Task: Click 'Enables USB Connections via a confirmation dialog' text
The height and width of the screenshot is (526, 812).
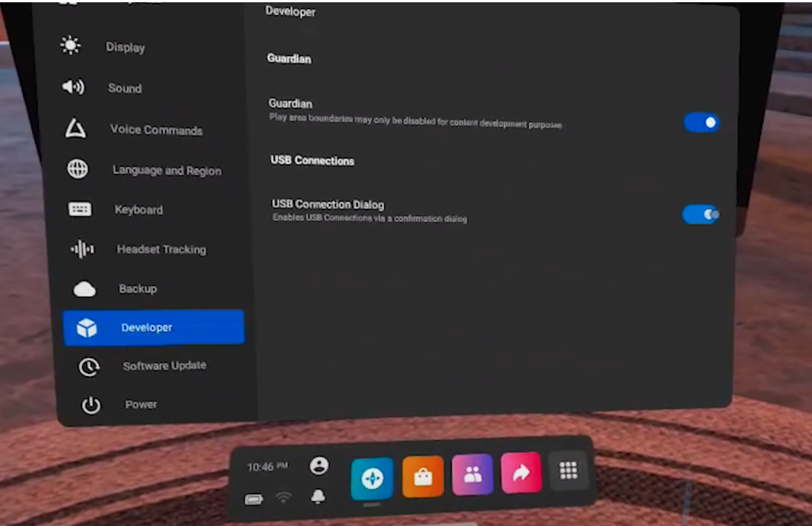Action: point(370,218)
